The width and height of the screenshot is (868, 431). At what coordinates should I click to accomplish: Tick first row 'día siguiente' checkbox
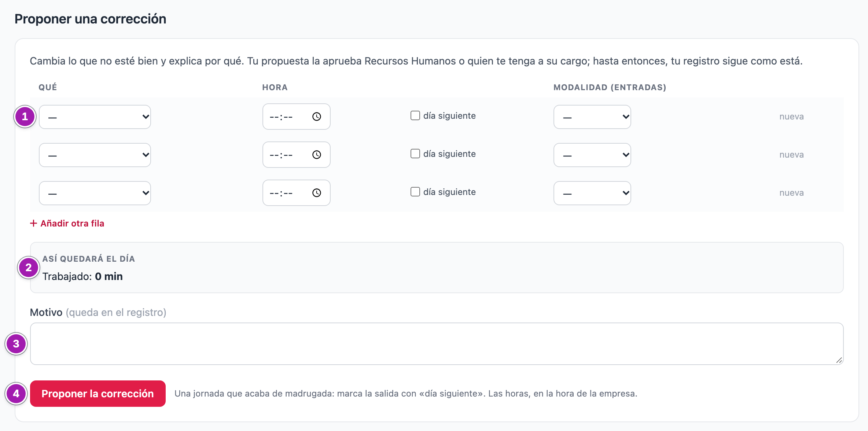(415, 115)
